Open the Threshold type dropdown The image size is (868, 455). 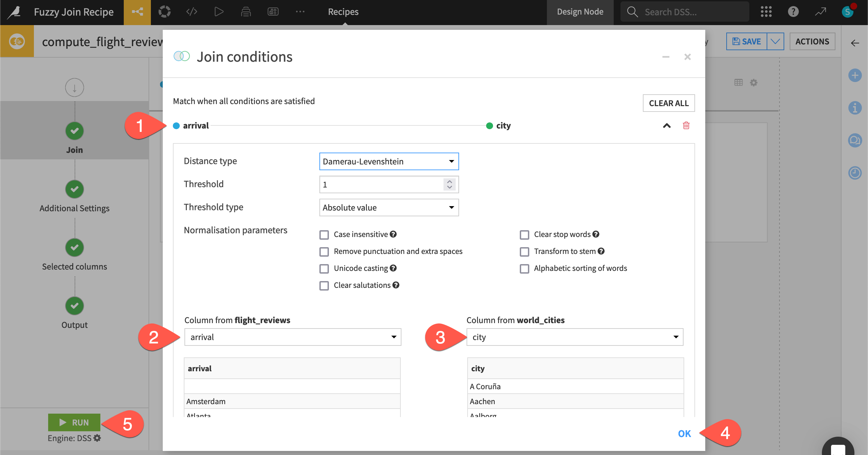389,207
